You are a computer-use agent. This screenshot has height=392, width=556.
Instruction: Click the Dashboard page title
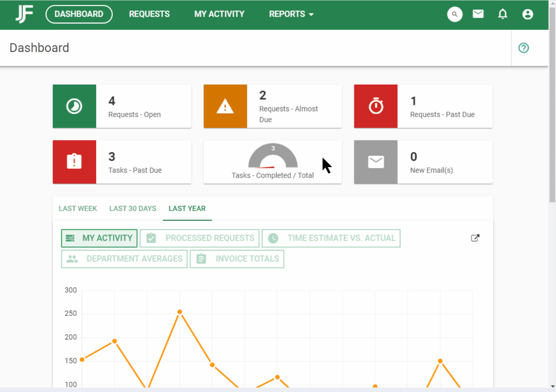coord(39,48)
